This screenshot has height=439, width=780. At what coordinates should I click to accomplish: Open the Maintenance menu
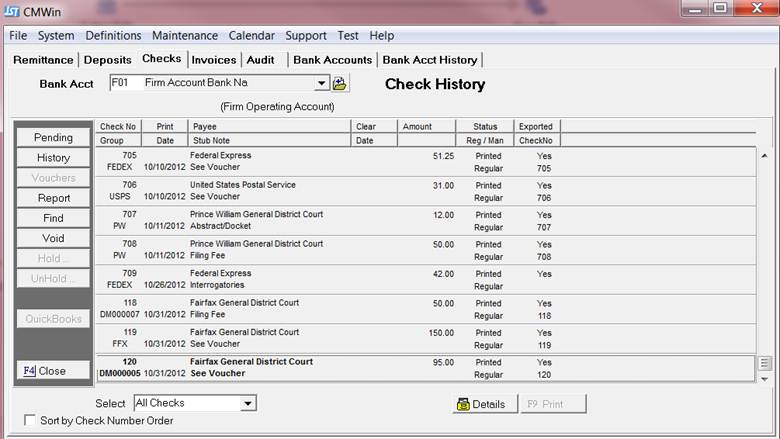pyautogui.click(x=185, y=35)
